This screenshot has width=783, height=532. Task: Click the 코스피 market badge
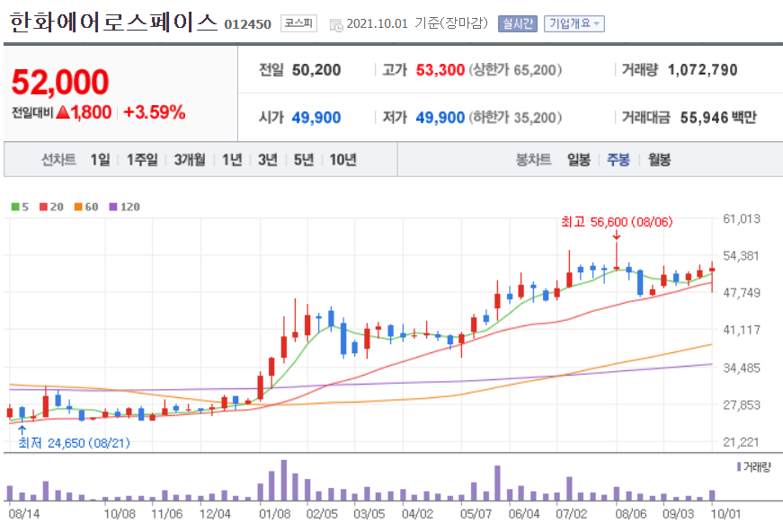click(x=298, y=23)
